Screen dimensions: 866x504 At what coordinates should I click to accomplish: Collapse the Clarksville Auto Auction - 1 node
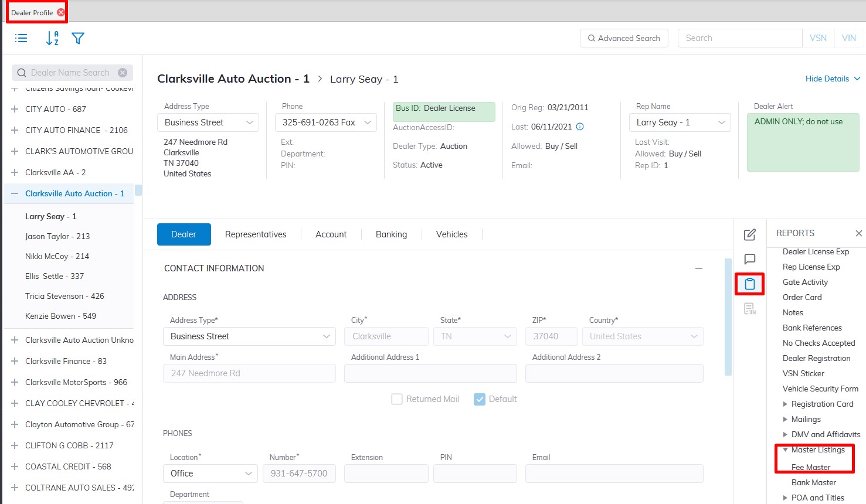(15, 193)
